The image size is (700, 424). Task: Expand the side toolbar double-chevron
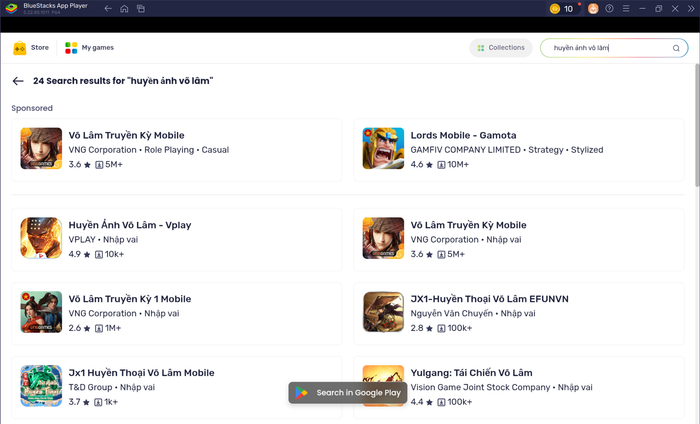[691, 8]
